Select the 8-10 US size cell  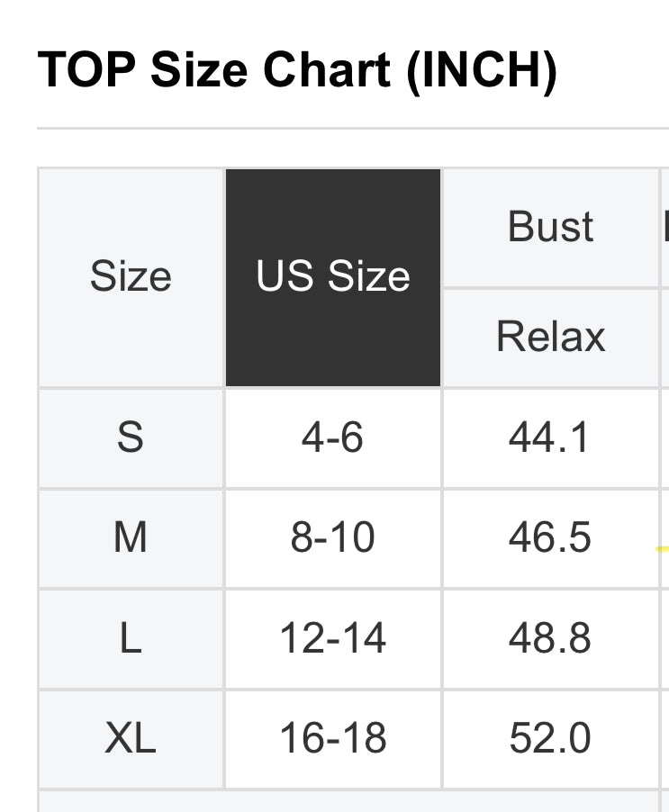[333, 538]
